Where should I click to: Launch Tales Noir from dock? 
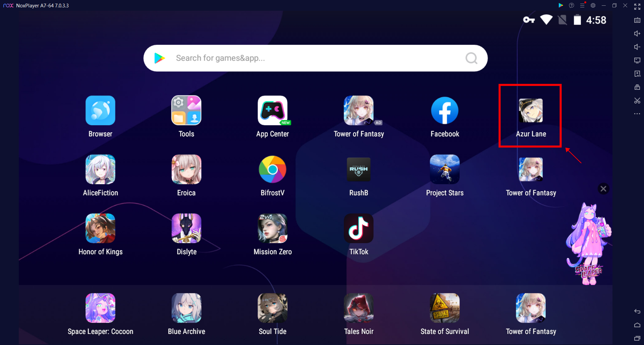(x=359, y=308)
